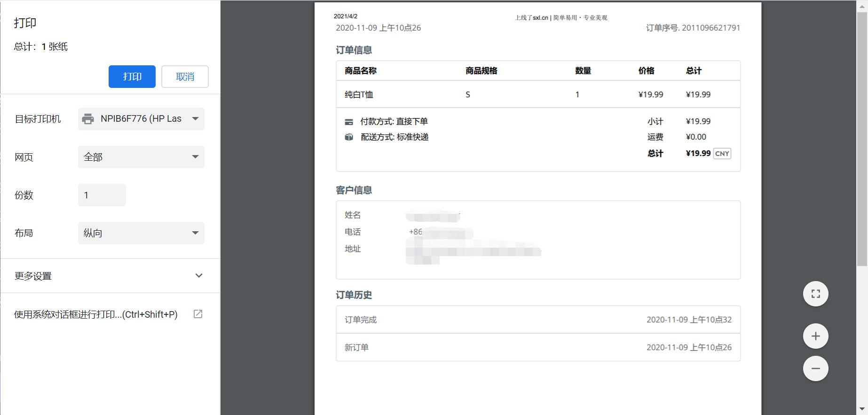Click the 份数 copies input field
Screen dimensions: 868x415
102,195
